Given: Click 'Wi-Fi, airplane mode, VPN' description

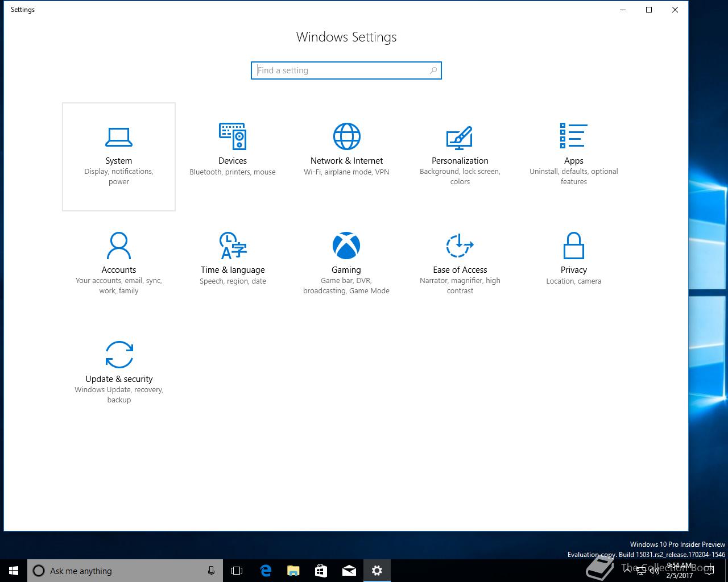Looking at the screenshot, I should coord(346,172).
